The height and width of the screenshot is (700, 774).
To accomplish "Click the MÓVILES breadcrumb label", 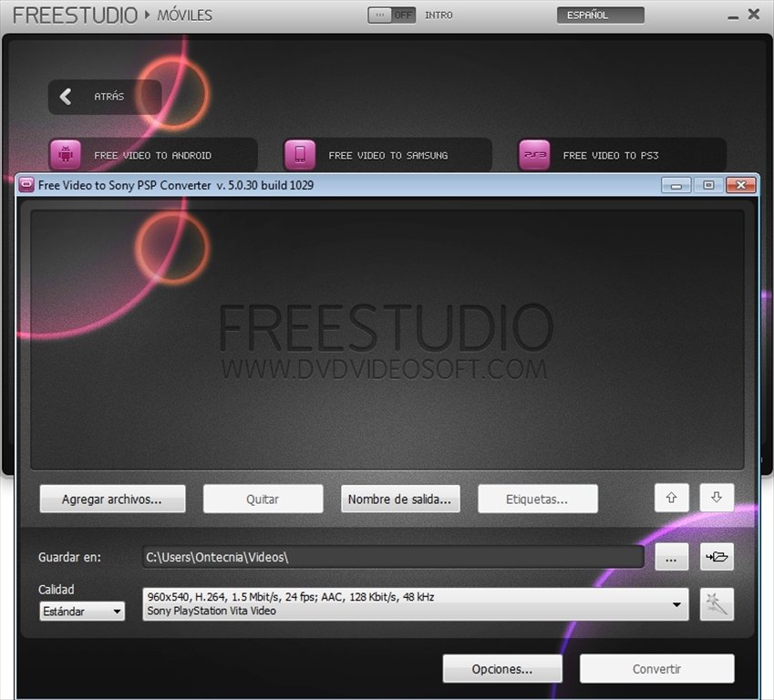I will click(185, 15).
